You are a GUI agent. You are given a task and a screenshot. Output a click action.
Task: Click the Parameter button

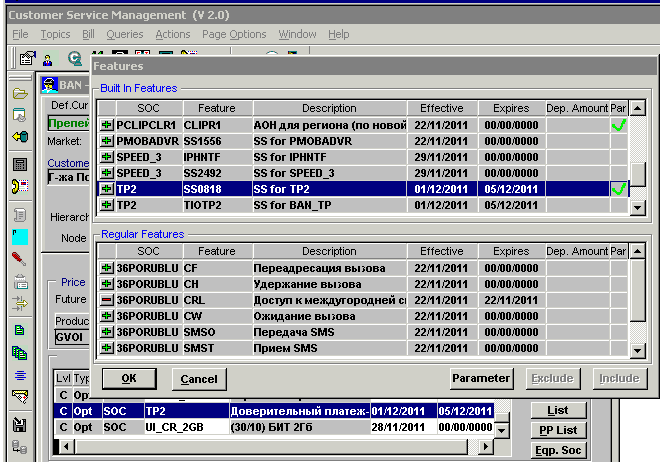click(481, 378)
